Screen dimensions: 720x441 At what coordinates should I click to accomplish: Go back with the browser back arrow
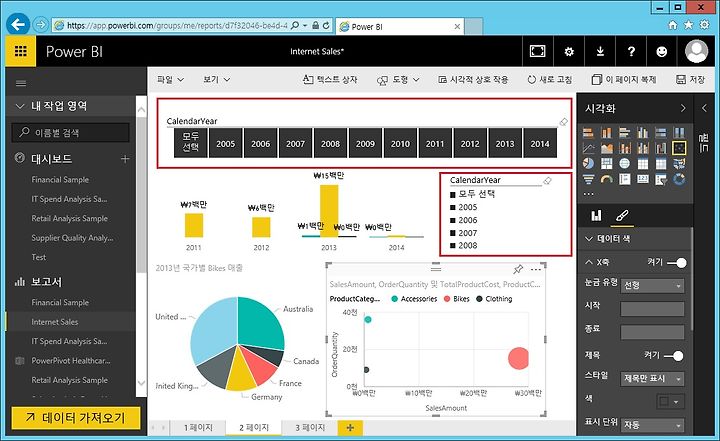coord(18,24)
